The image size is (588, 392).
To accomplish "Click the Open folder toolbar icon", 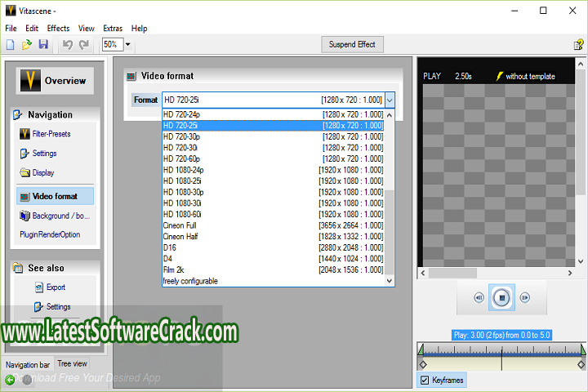I will coord(27,44).
